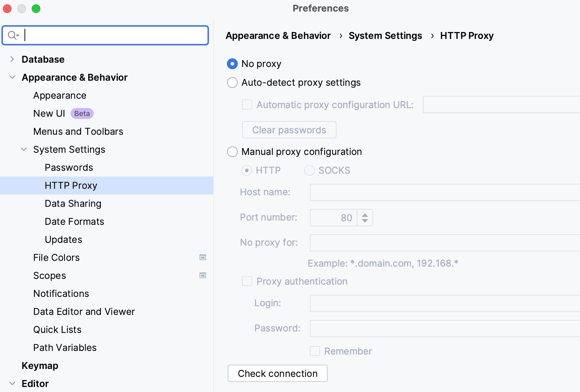
Task: Increase the port number with the stepper arrow
Action: point(365,215)
